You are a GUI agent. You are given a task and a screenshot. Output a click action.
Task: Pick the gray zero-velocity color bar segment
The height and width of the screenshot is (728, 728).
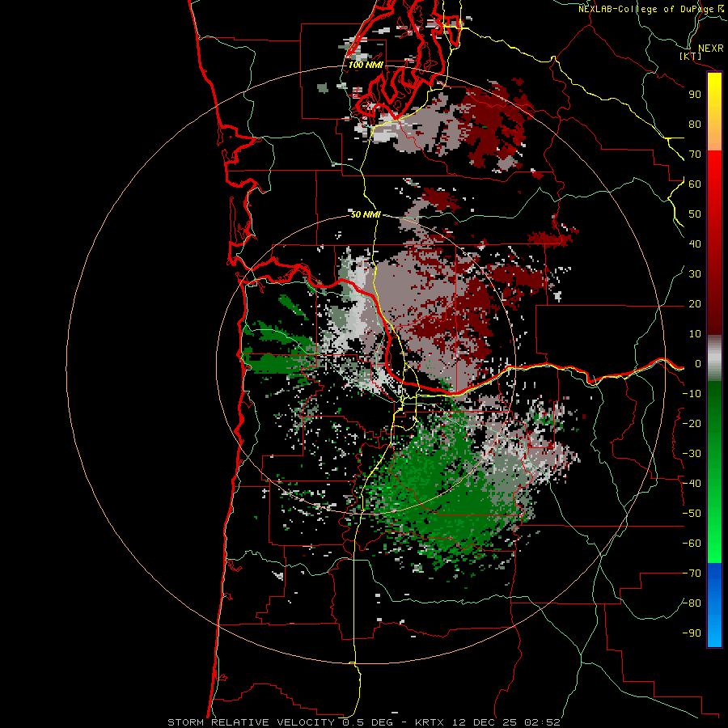[x=714, y=358]
